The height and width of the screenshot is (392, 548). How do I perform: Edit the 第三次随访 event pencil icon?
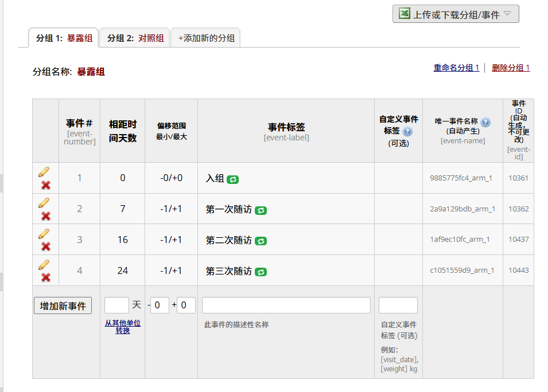pyautogui.click(x=44, y=265)
